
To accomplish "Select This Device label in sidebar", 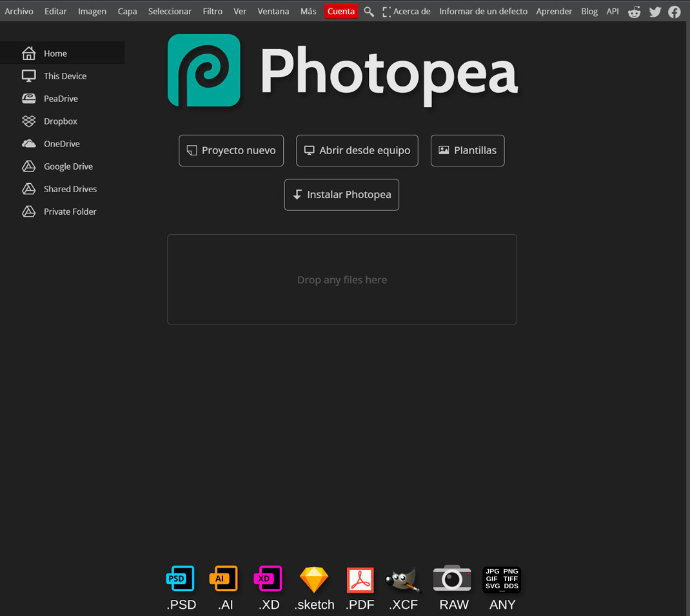I will click(65, 76).
